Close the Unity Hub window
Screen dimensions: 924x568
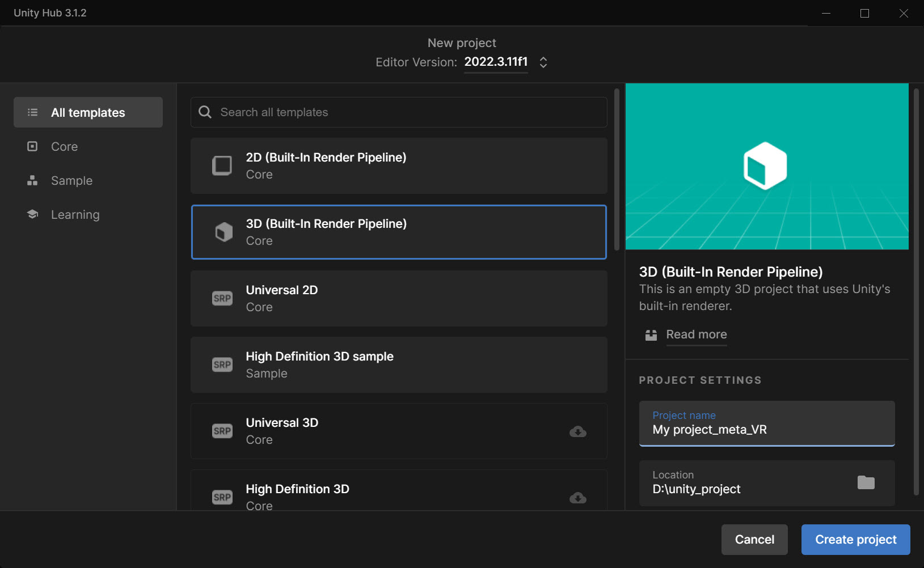(x=904, y=13)
